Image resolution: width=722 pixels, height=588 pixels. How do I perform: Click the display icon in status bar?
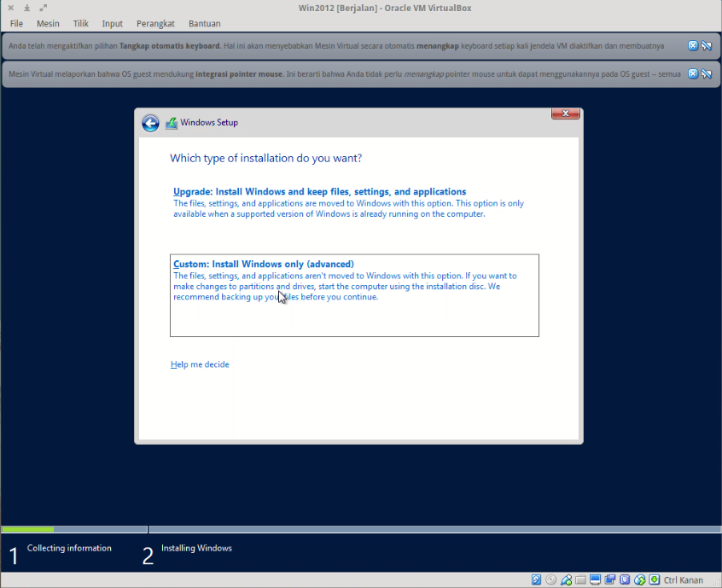coord(595,579)
